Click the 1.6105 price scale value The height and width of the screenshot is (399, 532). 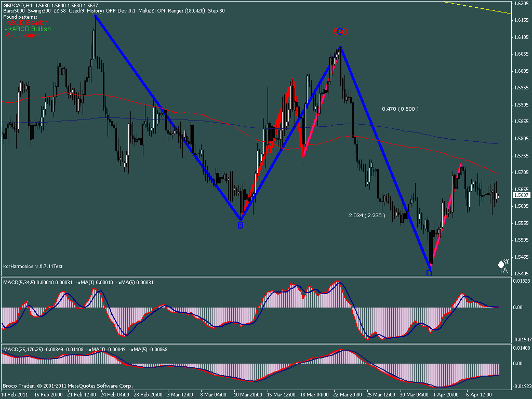click(x=521, y=37)
